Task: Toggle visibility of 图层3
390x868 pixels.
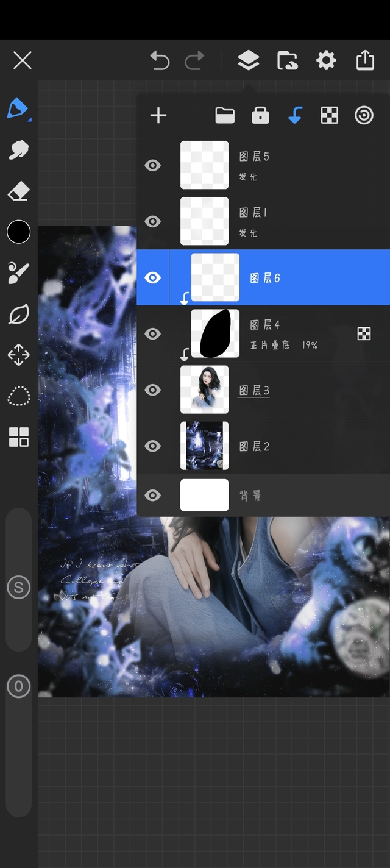Action: pos(152,390)
